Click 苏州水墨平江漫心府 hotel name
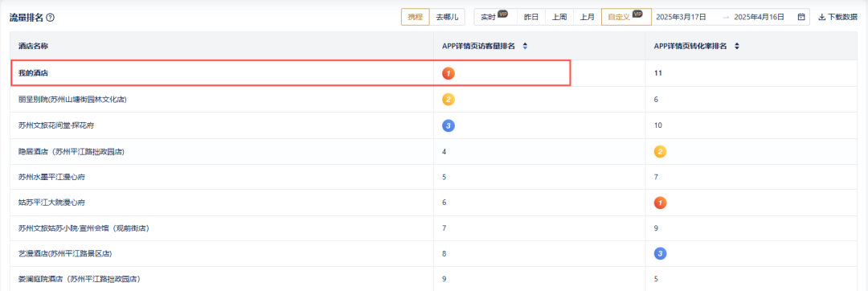Viewport: 868px width, 291px height. [51, 178]
